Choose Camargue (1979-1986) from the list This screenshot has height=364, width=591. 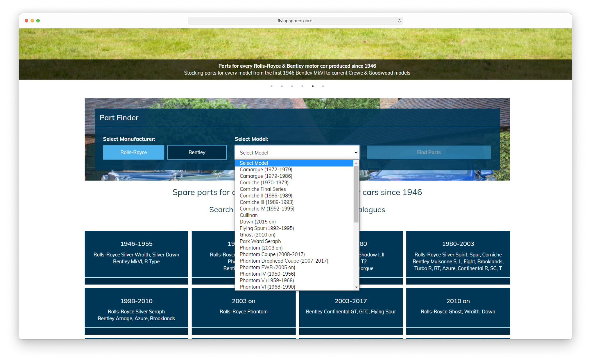(294, 176)
